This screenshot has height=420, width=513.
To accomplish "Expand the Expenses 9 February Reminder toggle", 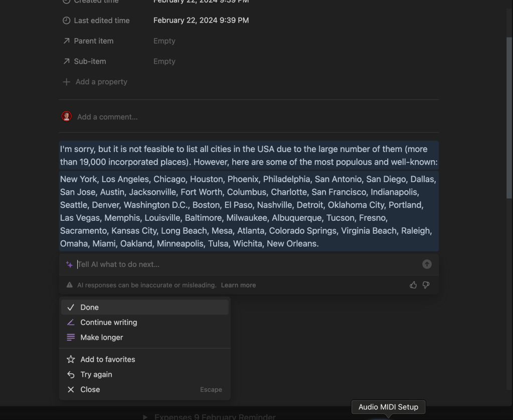I will click(x=145, y=416).
